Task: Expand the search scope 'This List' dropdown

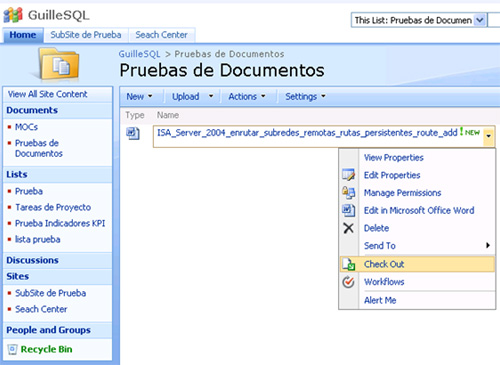Action: (479, 20)
